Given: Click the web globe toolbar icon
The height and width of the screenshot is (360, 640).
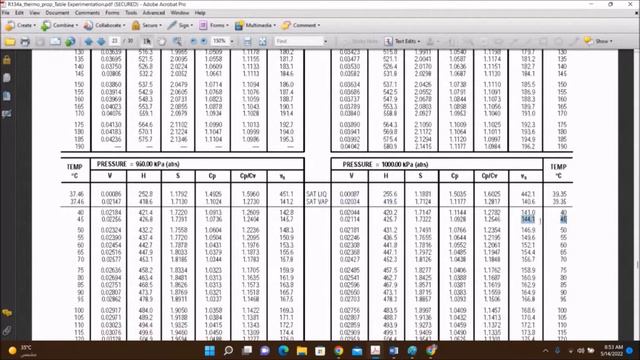Looking at the screenshot, I should [x=70, y=41].
